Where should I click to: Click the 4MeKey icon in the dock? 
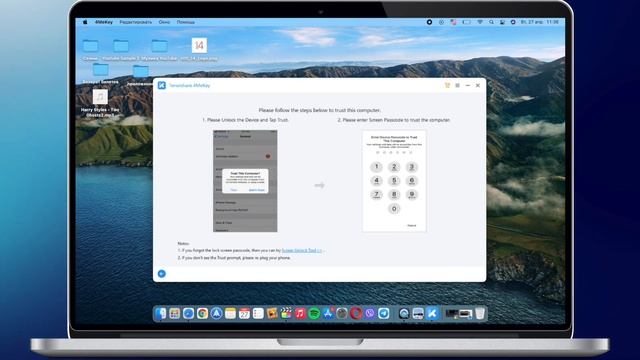(x=432, y=313)
